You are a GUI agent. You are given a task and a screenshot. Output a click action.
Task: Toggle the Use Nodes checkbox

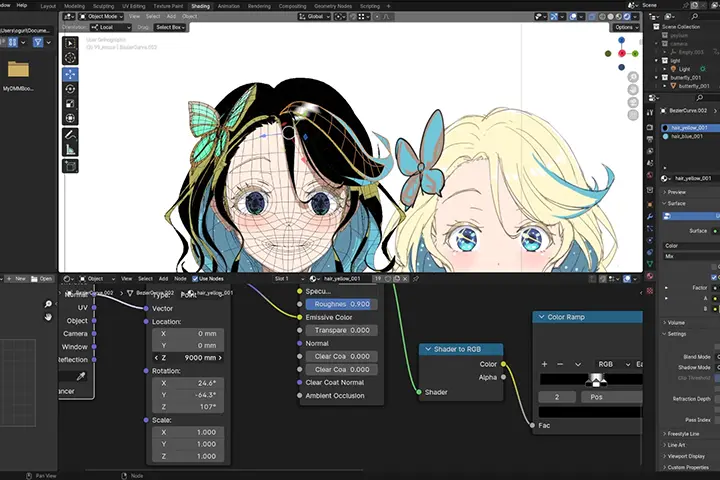click(x=195, y=279)
